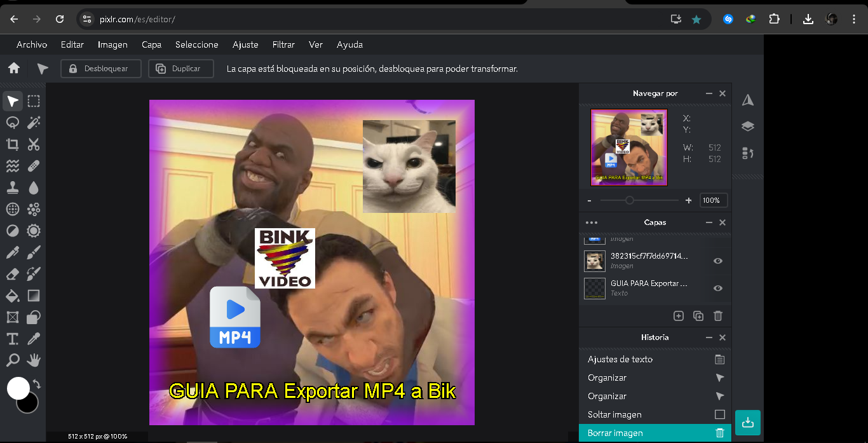Open the white foreground color swatch
This screenshot has width=868, height=443.
point(18,388)
